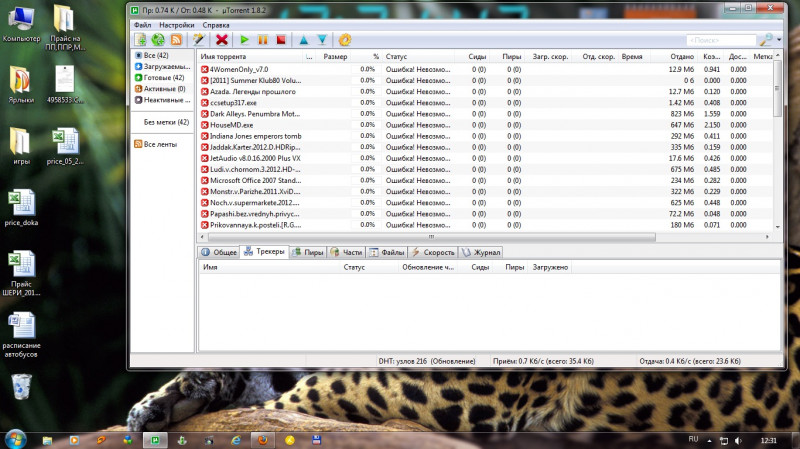The height and width of the screenshot is (449, 800).
Task: Click the Отдача upload speed status entry
Action: click(x=690, y=361)
